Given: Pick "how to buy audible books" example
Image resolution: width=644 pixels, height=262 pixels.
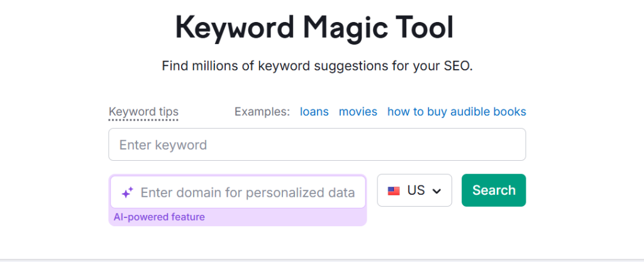Looking at the screenshot, I should coord(457,112).
